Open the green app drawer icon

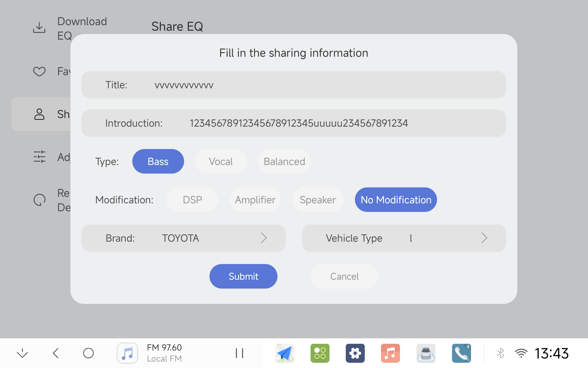pos(320,353)
